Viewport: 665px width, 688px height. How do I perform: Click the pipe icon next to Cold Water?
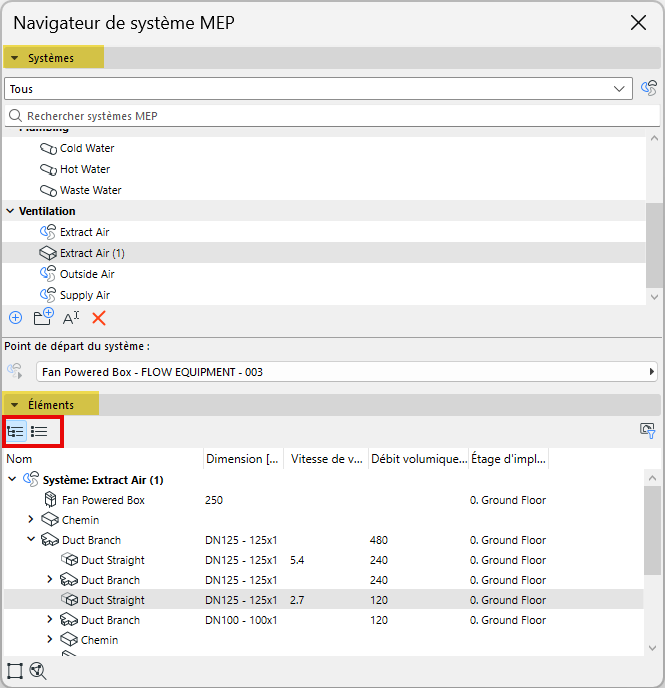click(48, 149)
